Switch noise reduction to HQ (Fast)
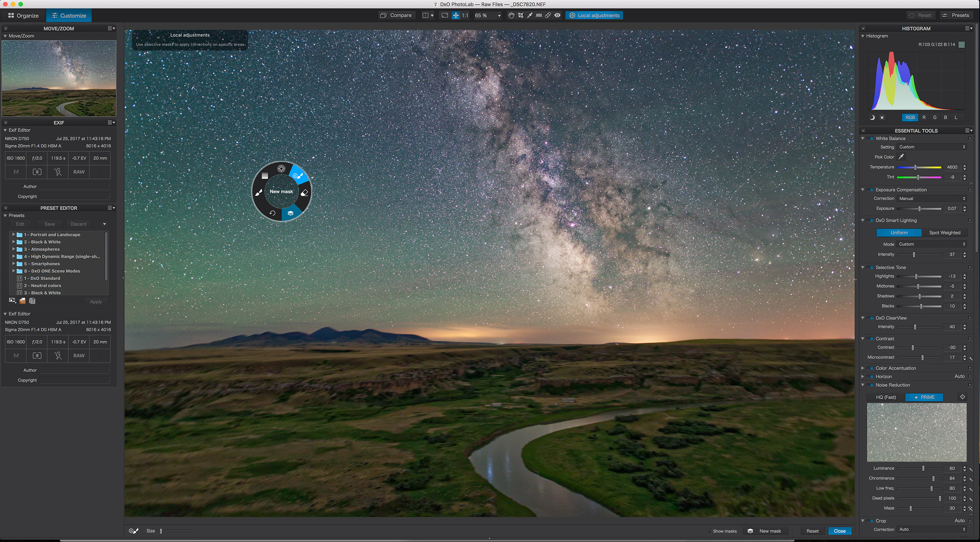This screenshot has width=980, height=542. [886, 397]
